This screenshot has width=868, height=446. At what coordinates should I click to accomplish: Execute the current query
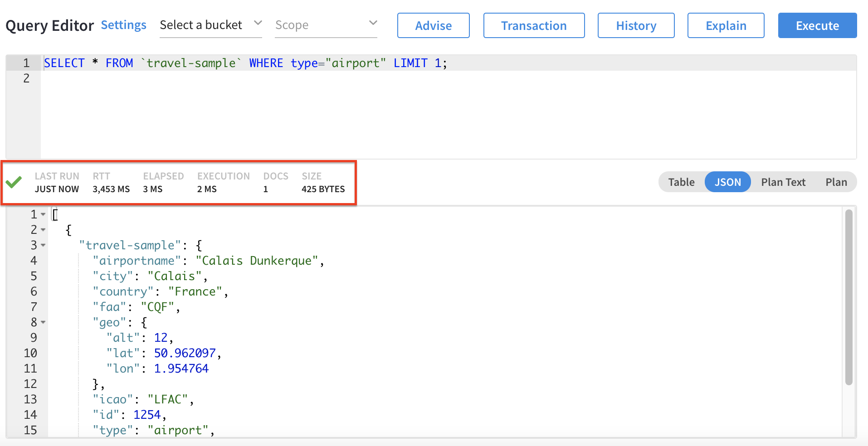(x=817, y=25)
